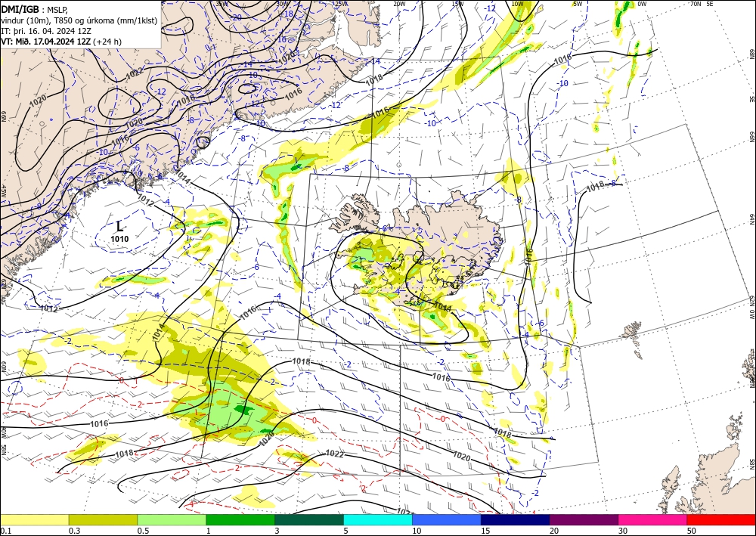Select the '15' legend scale value
This screenshot has height=536, width=756.
click(x=485, y=531)
